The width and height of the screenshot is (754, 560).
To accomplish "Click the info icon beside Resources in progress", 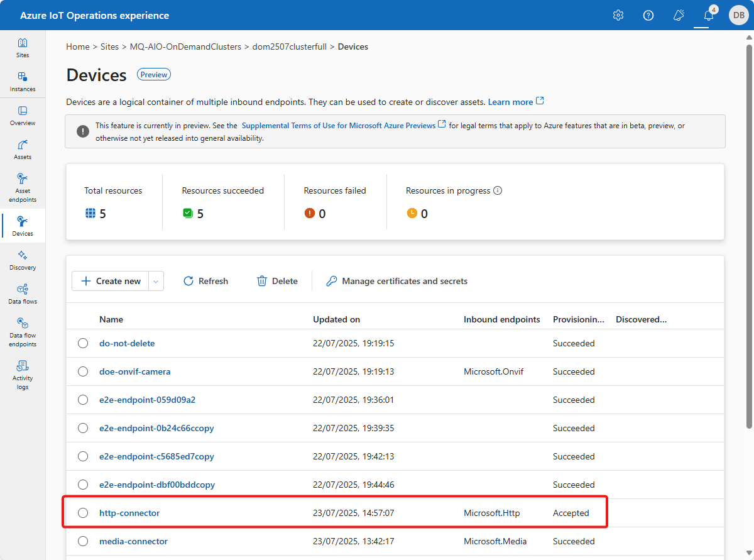I will [498, 190].
